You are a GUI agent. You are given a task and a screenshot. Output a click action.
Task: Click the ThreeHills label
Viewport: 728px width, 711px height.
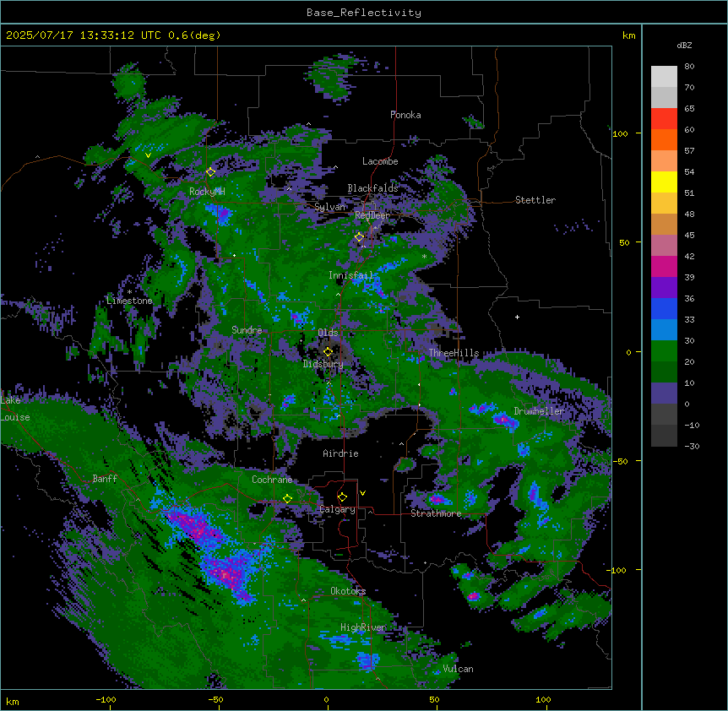click(454, 353)
